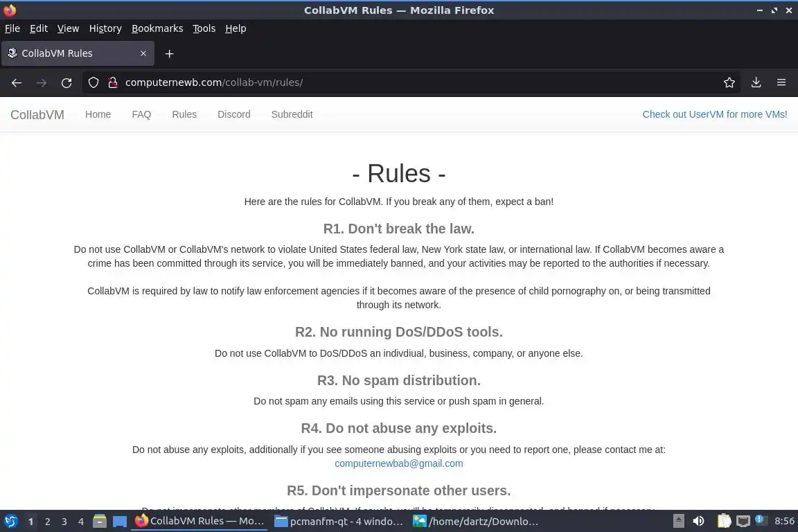Maximize the Firefox window
This screenshot has width=798, height=532.
774,10
